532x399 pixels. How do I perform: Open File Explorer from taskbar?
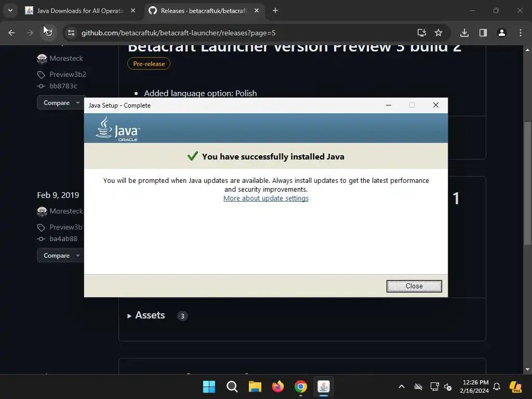pos(255,387)
